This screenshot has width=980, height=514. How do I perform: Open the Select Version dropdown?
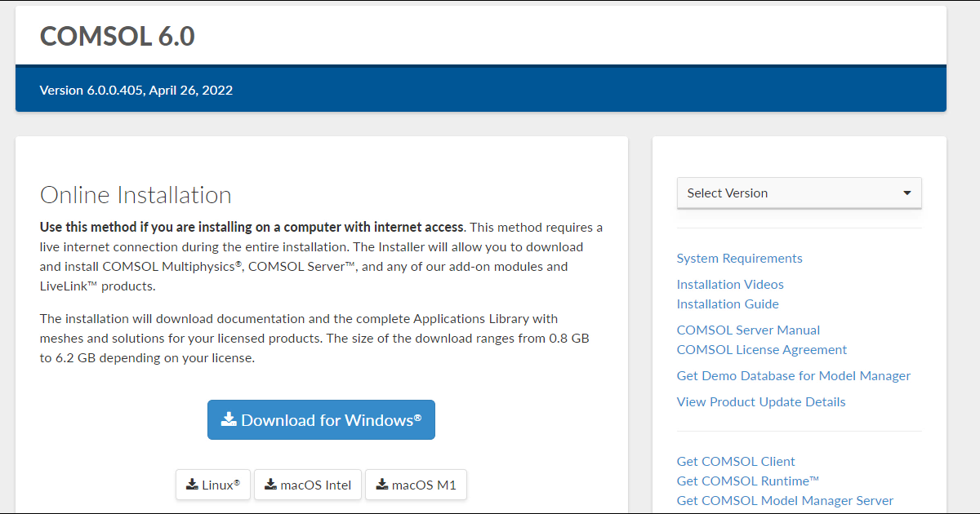[x=799, y=193]
